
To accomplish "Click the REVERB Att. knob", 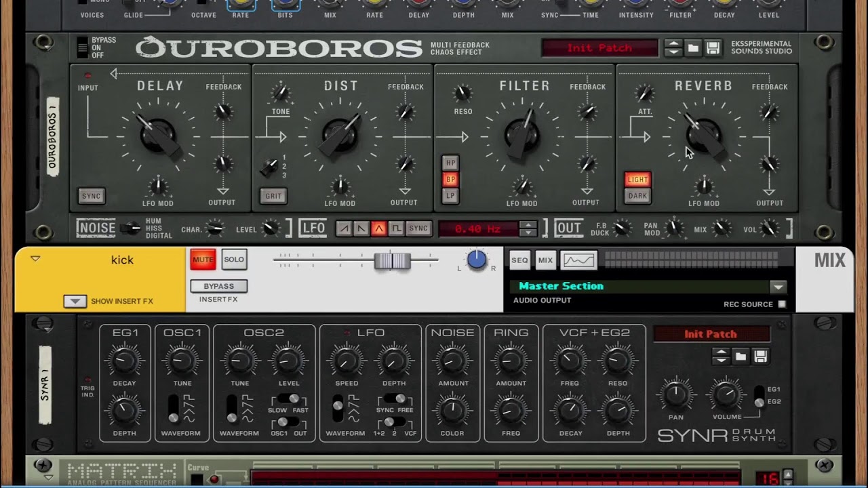I will tap(644, 93).
